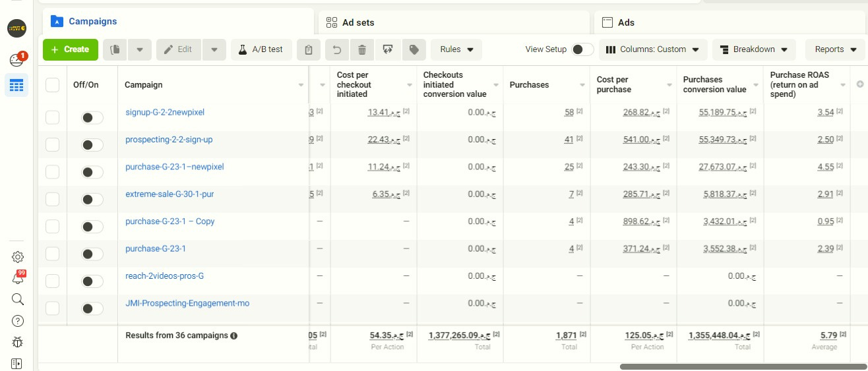Click the collapse sidebar panel icon

[x=18, y=363]
